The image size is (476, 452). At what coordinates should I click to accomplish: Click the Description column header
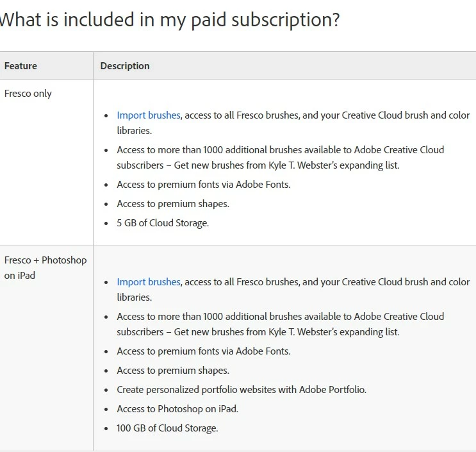[x=125, y=66]
